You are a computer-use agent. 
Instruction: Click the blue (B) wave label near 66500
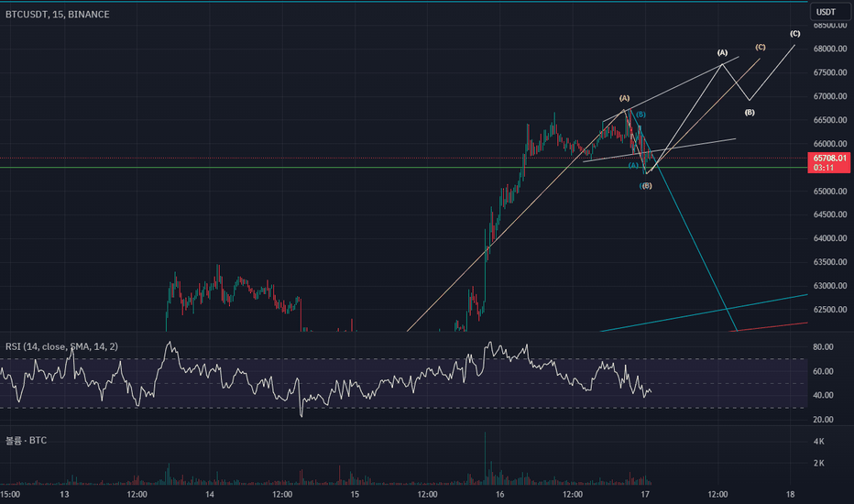[x=640, y=115]
